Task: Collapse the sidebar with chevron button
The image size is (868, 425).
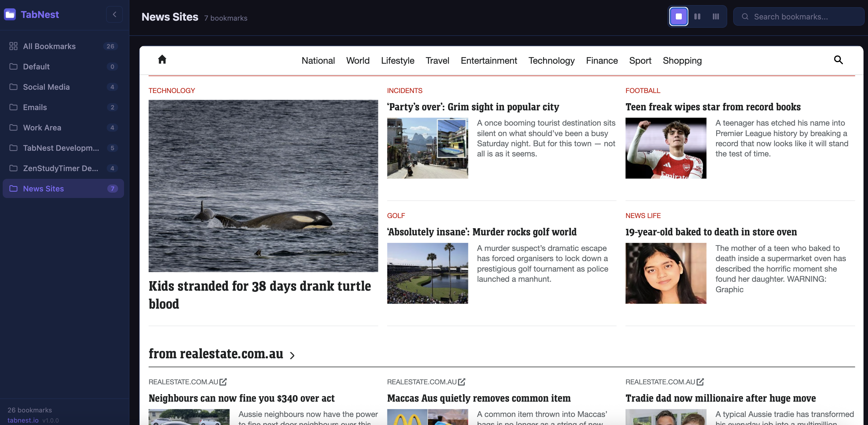Action: (x=114, y=14)
